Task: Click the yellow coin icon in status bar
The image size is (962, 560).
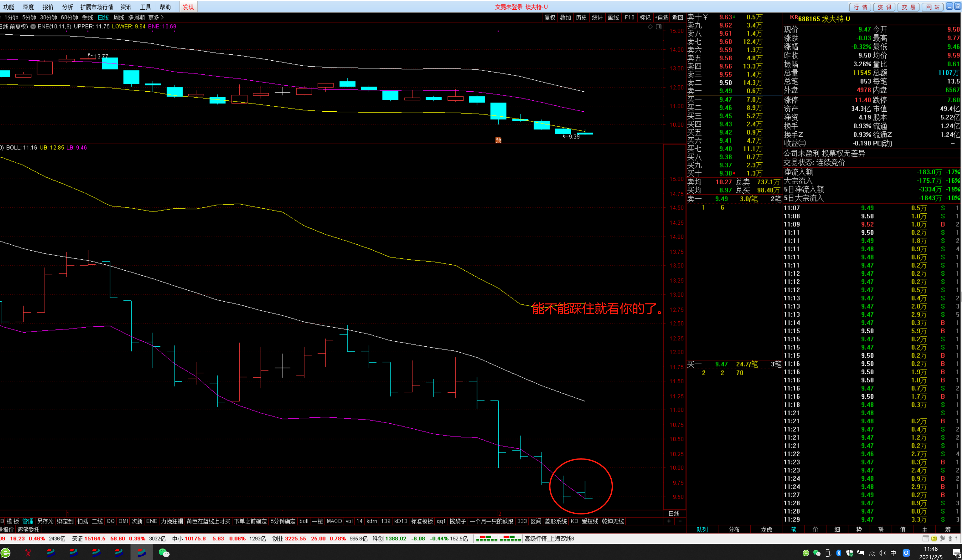Action: (x=934, y=539)
